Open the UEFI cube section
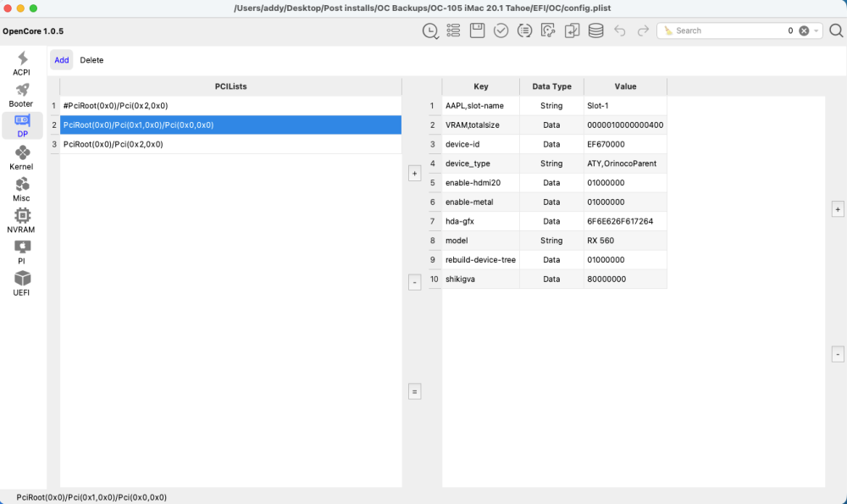Screen dimensions: 847x504 click(x=22, y=284)
